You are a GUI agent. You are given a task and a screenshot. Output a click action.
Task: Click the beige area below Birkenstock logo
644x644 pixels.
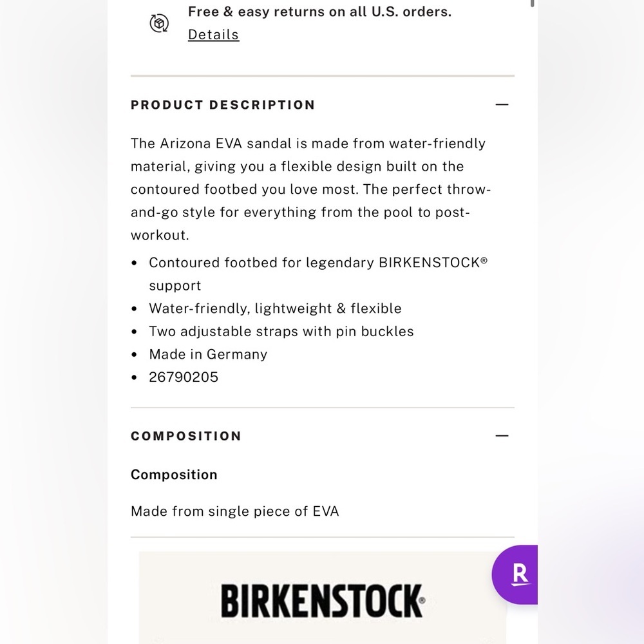[323, 632]
